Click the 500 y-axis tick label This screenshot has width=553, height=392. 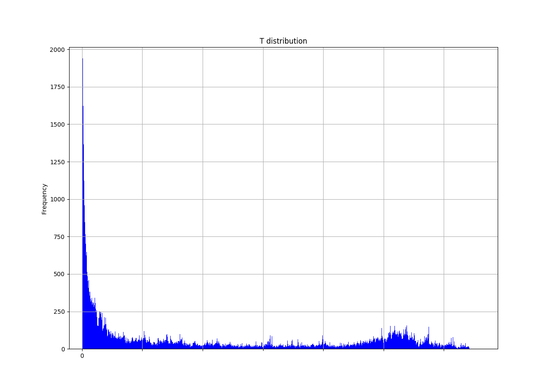pos(59,274)
